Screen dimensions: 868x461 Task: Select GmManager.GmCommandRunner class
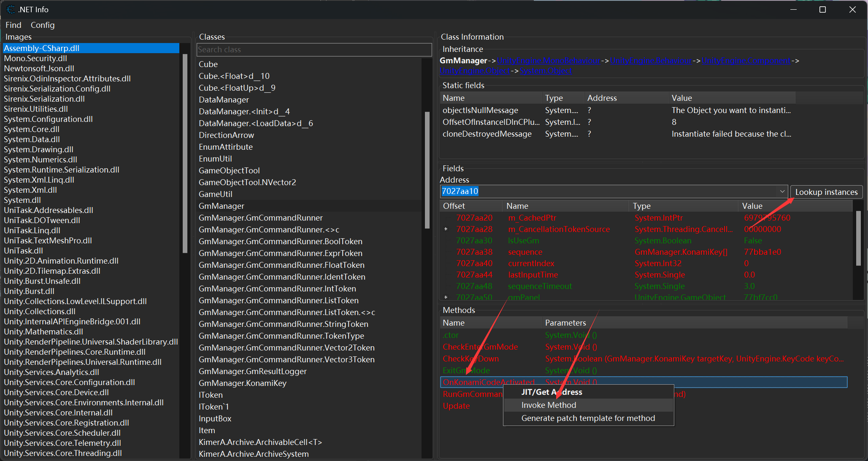tap(261, 218)
